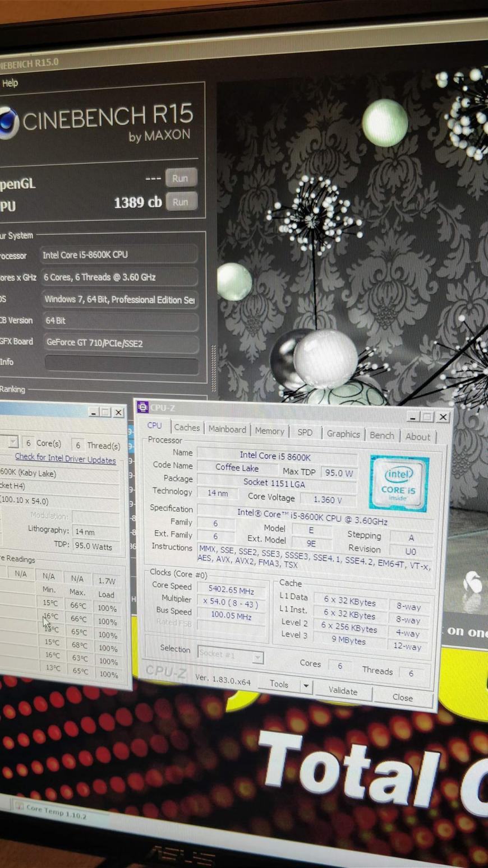Minimize the CPU-Z window
This screenshot has width=488, height=868.
pyautogui.click(x=413, y=416)
